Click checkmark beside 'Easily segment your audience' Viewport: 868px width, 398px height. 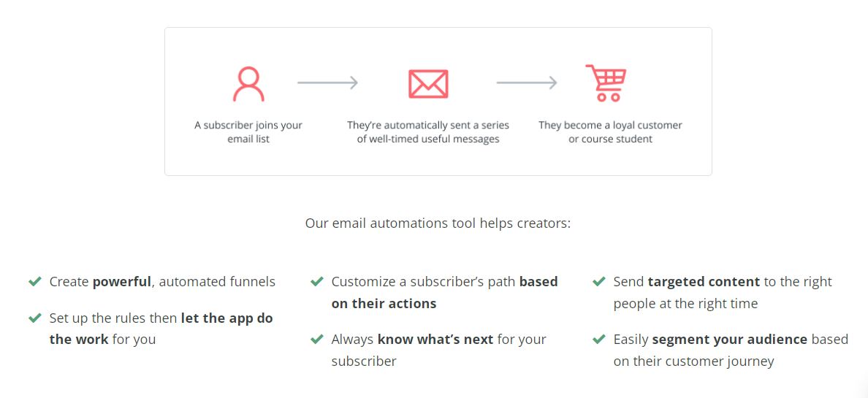599,340
